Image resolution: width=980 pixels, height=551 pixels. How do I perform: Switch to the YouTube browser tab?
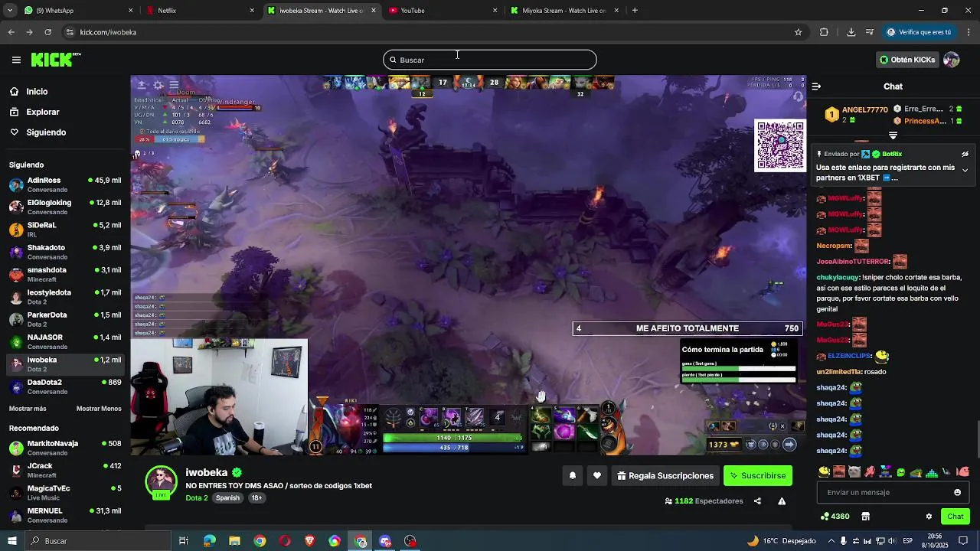(x=443, y=11)
